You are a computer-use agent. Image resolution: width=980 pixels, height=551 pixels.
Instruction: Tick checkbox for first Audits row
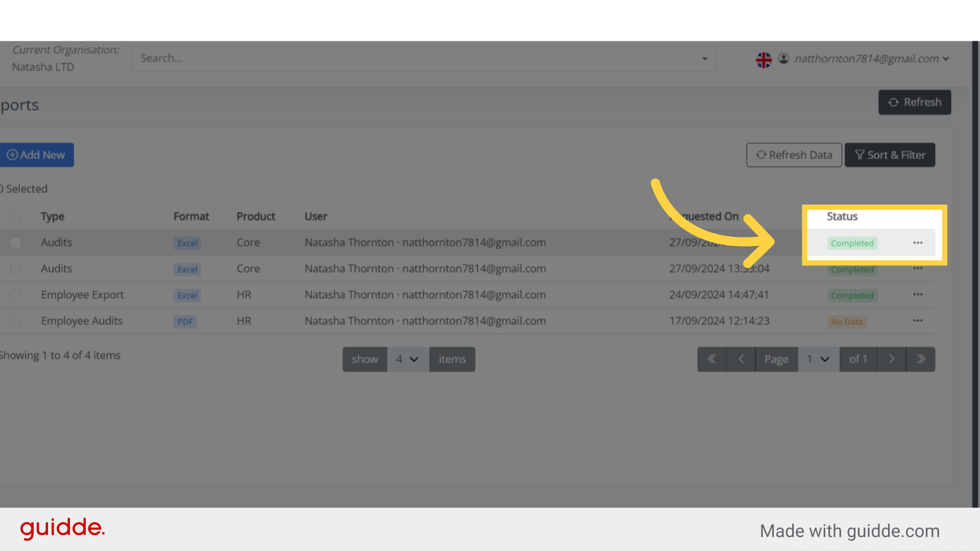(16, 243)
